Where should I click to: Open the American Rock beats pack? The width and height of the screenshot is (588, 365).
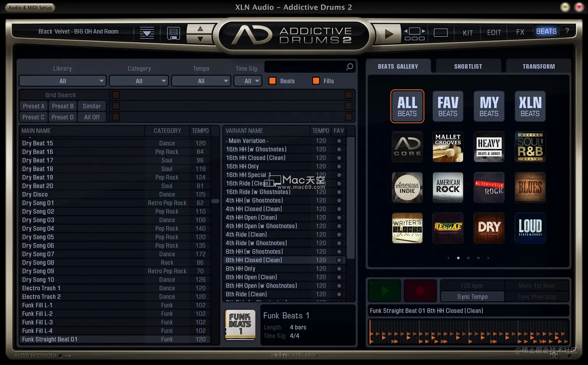448,187
